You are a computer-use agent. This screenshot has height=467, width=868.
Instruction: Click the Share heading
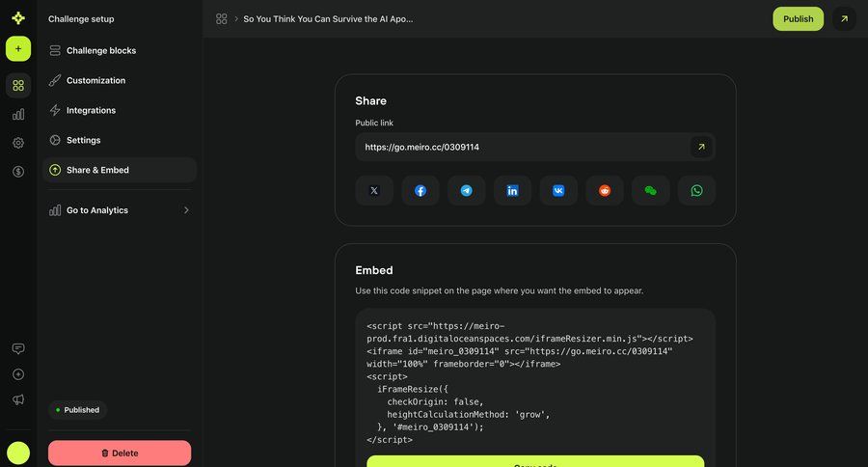(371, 100)
